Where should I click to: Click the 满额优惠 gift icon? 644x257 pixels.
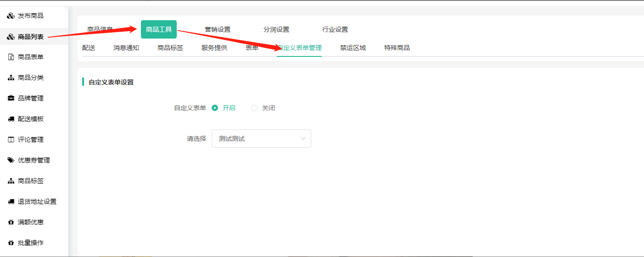11,223
